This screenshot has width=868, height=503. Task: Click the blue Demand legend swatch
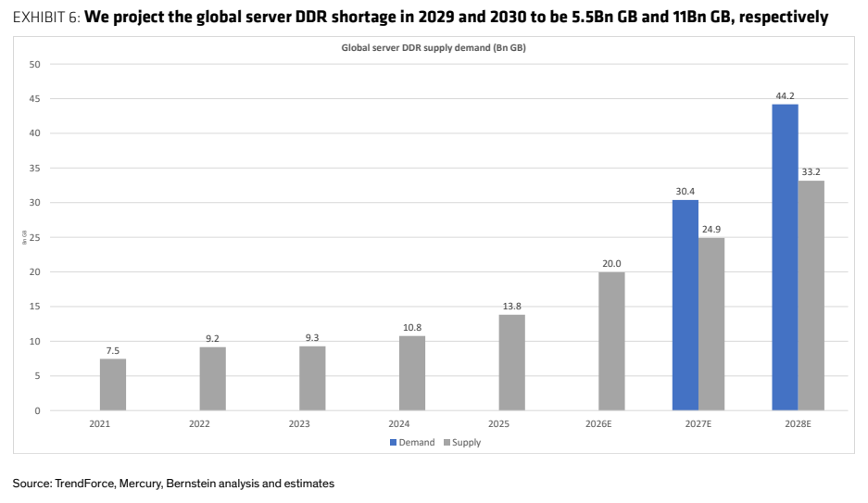[393, 443]
